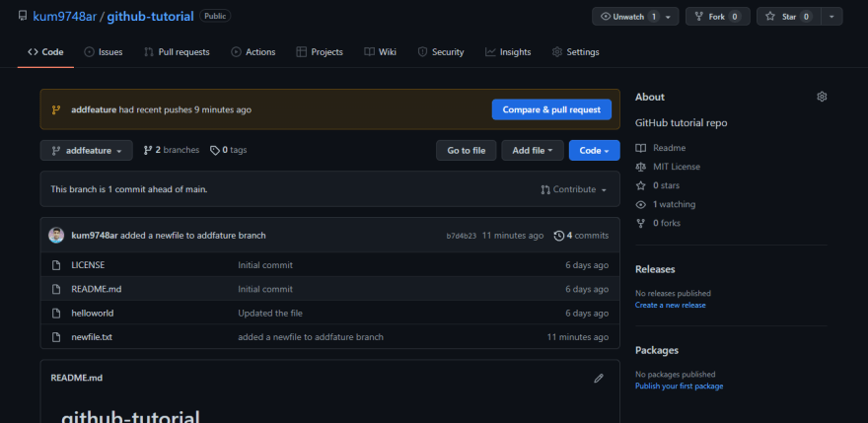View the 4 commits history
Viewport: 868px width, 423px height.
pos(581,236)
